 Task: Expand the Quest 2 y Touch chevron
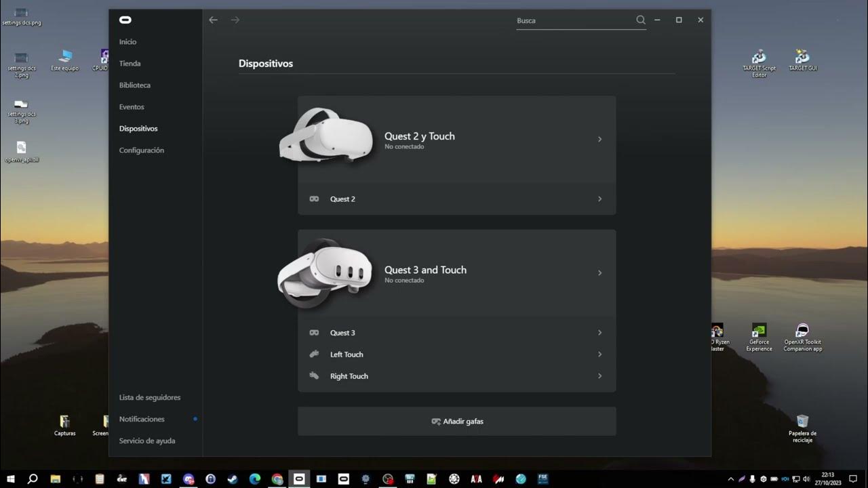[x=599, y=139]
